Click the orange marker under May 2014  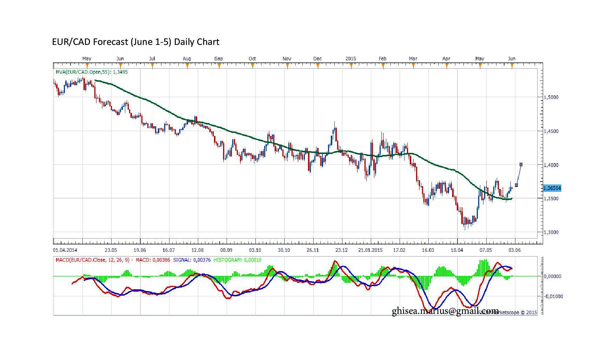tap(87, 65)
